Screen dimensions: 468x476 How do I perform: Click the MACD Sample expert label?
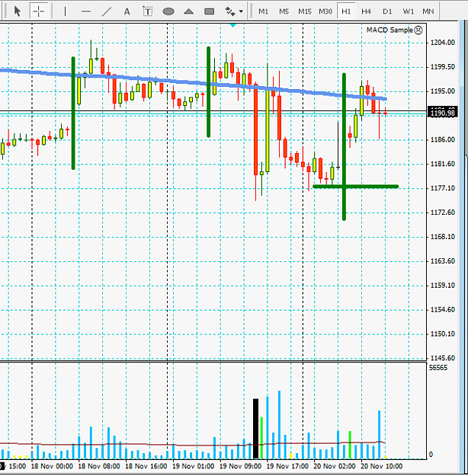pos(389,30)
